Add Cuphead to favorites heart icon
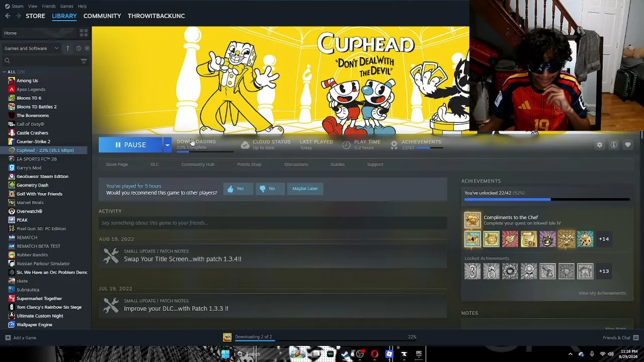 click(x=628, y=145)
